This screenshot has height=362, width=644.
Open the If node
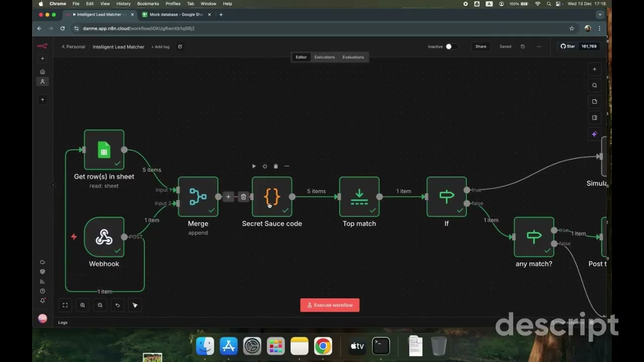click(446, 197)
